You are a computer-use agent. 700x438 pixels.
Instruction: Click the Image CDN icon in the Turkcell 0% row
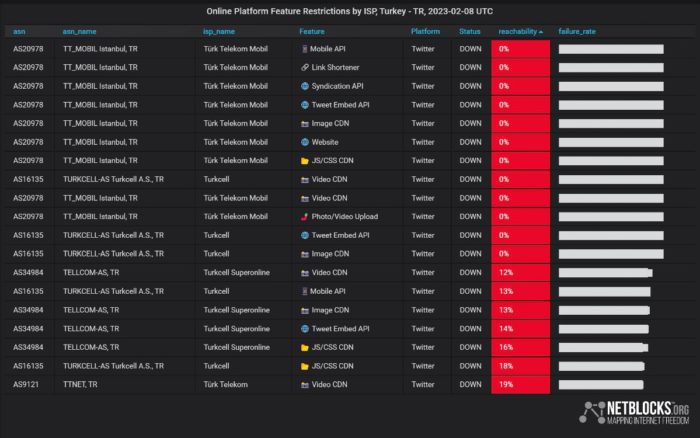305,254
